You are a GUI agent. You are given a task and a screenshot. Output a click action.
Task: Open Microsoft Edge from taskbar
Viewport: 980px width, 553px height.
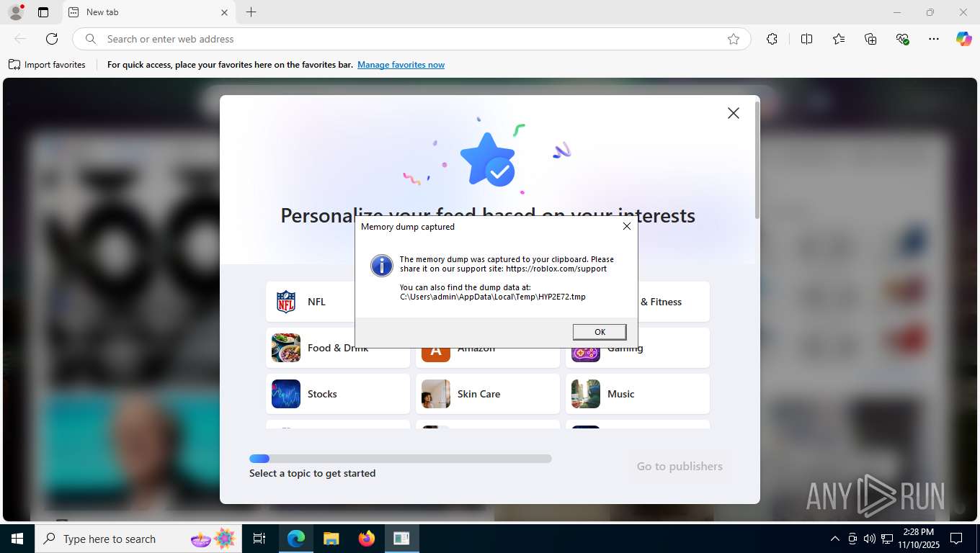pos(296,539)
